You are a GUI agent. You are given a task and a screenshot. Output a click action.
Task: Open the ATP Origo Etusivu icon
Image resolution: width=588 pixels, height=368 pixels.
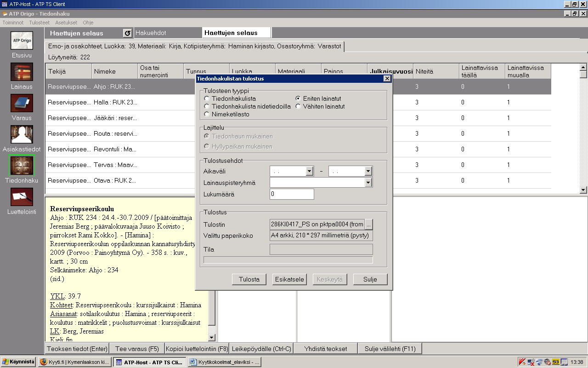click(x=22, y=41)
